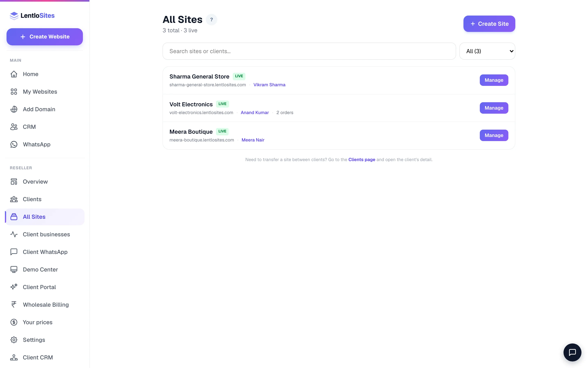Click the Sharma General Store title
Viewport: 588px width, 368px height.
coord(199,76)
